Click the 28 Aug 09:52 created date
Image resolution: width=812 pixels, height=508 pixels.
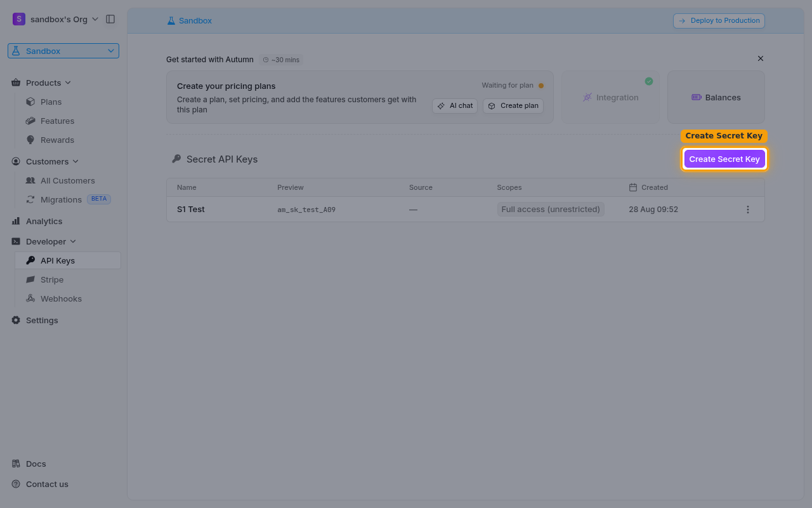point(653,209)
